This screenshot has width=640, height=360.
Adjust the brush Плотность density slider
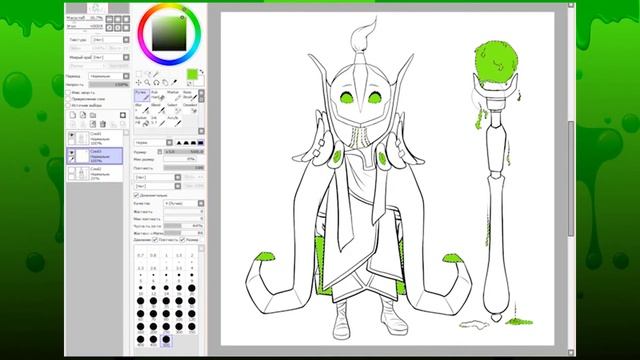pos(184,168)
